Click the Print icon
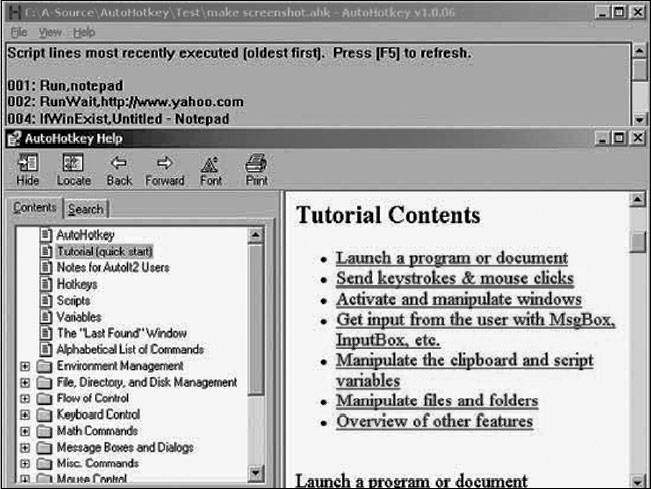Image resolution: width=651 pixels, height=489 pixels. 256,165
